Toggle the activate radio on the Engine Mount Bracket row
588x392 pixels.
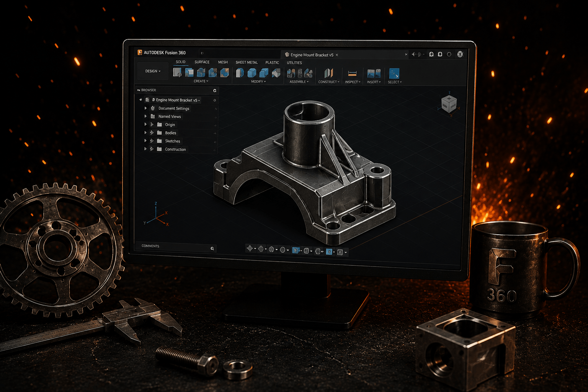pyautogui.click(x=215, y=100)
